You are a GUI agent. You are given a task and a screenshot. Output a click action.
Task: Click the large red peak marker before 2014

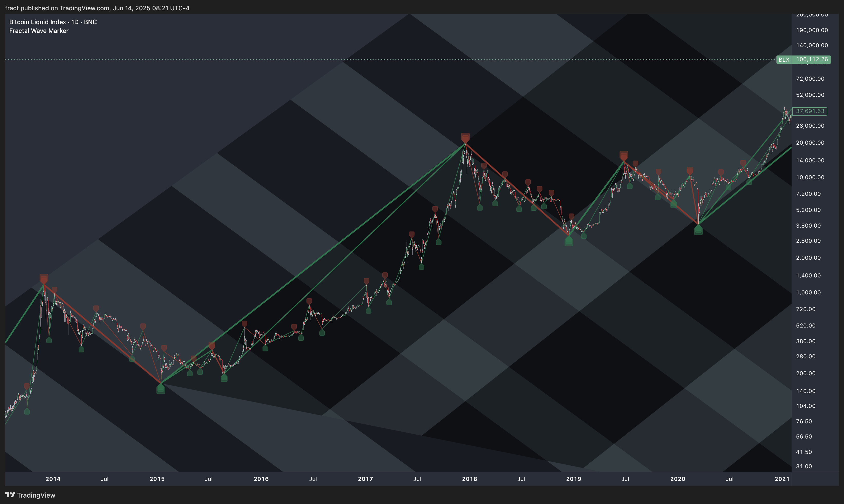(x=44, y=279)
